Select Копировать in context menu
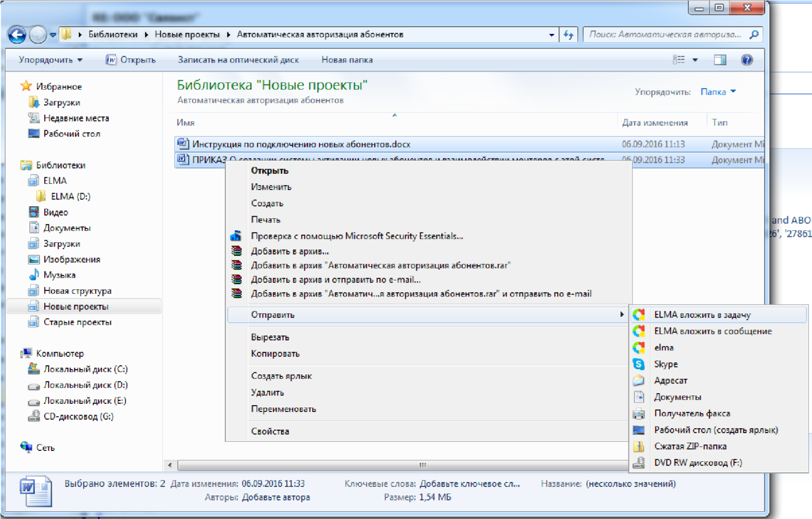Image resolution: width=812 pixels, height=519 pixels. 275,354
